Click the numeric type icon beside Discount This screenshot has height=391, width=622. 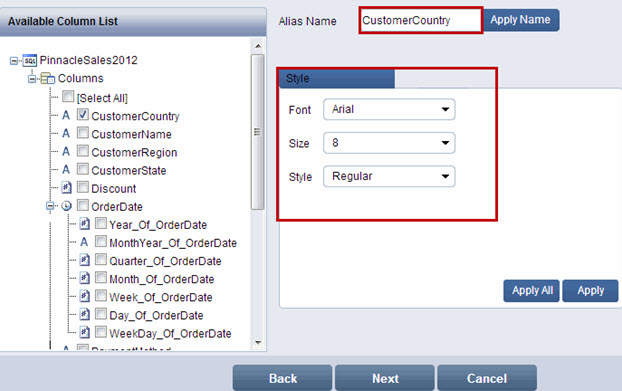click(66, 188)
